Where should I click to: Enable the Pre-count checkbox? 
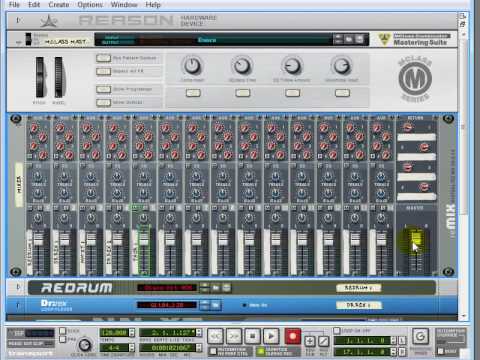click(x=62, y=339)
